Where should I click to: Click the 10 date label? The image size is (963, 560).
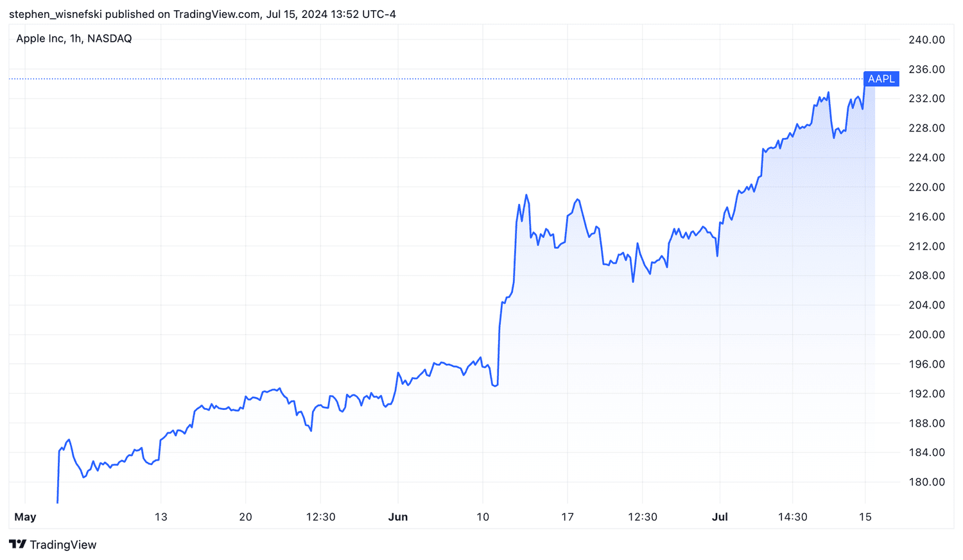(x=483, y=517)
